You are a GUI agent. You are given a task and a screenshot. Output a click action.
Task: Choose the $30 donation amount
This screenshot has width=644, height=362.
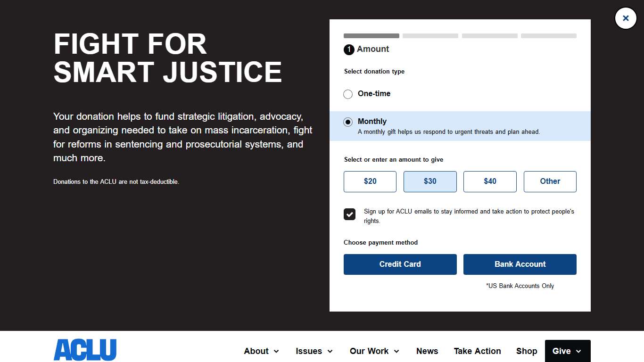coord(430,181)
